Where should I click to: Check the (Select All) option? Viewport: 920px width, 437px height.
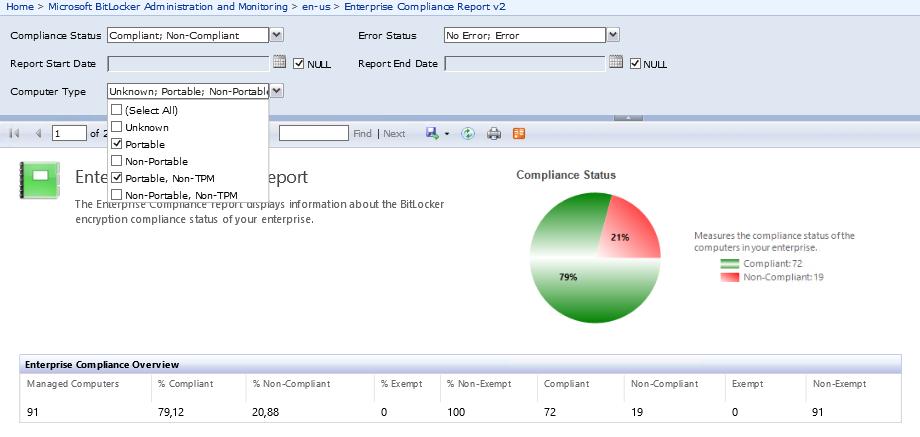click(x=117, y=110)
